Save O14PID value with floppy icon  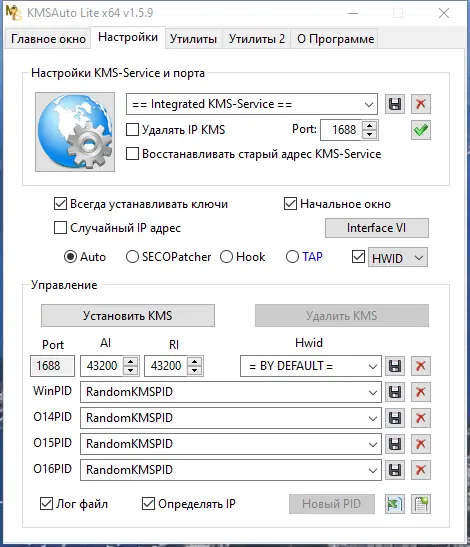pos(395,418)
